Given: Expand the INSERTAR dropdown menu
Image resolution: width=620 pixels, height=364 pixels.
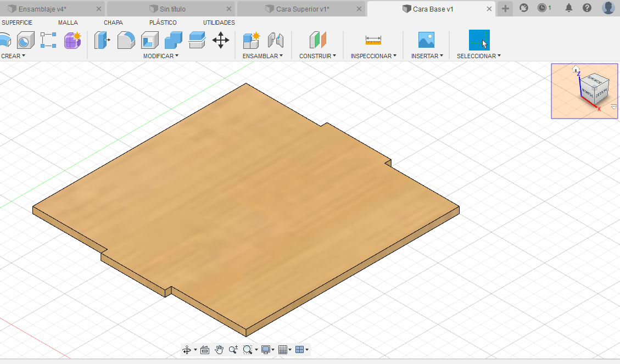Looking at the screenshot, I should pyautogui.click(x=427, y=56).
